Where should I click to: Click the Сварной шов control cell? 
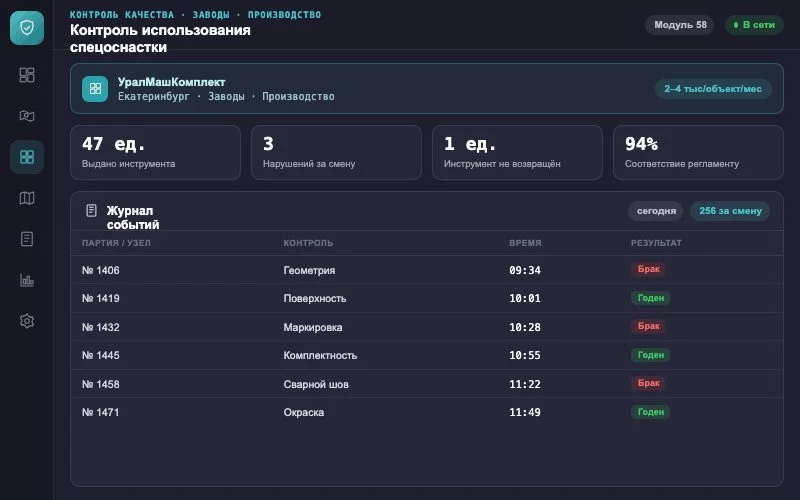[316, 384]
